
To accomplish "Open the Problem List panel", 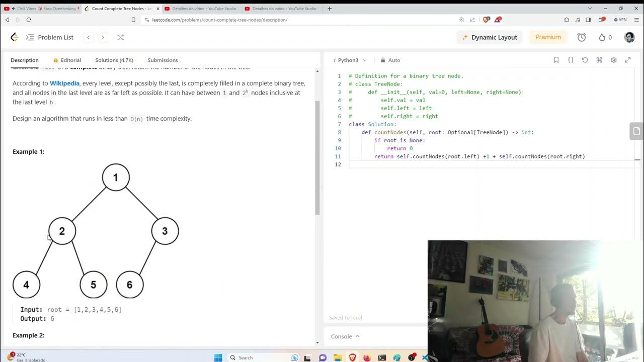I will tap(50, 37).
